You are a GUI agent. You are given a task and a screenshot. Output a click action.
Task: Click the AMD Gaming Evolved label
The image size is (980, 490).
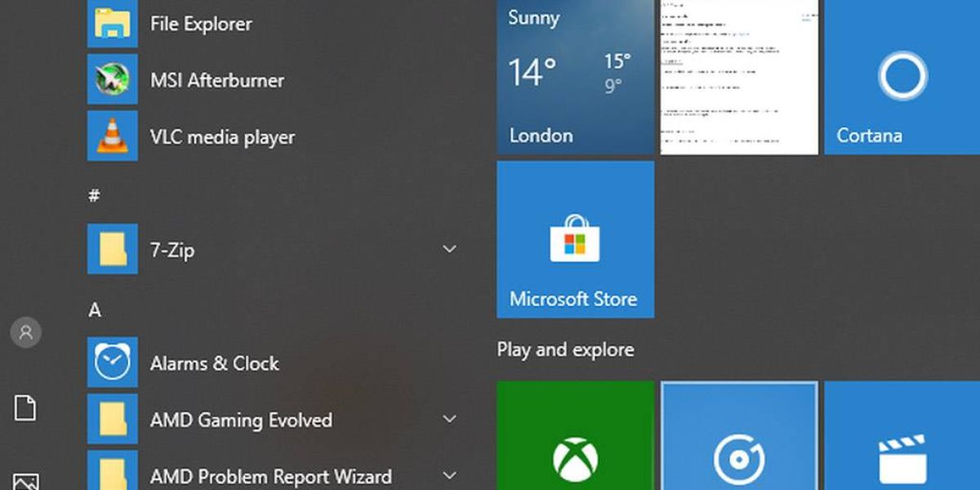pyautogui.click(x=241, y=421)
